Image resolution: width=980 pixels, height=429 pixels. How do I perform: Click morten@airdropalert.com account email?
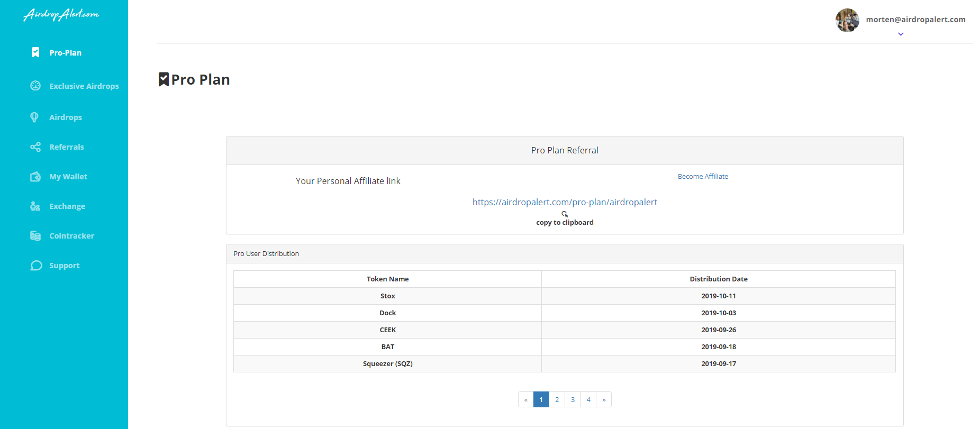(915, 20)
